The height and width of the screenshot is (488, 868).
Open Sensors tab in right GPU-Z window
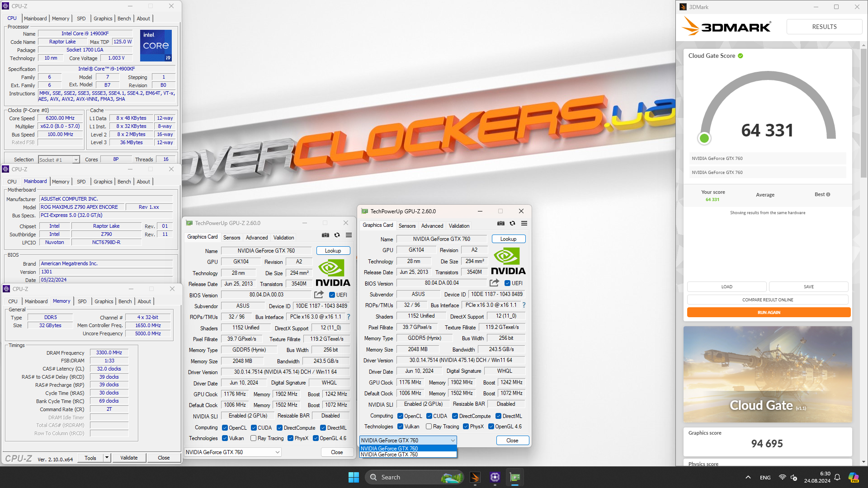pyautogui.click(x=407, y=226)
